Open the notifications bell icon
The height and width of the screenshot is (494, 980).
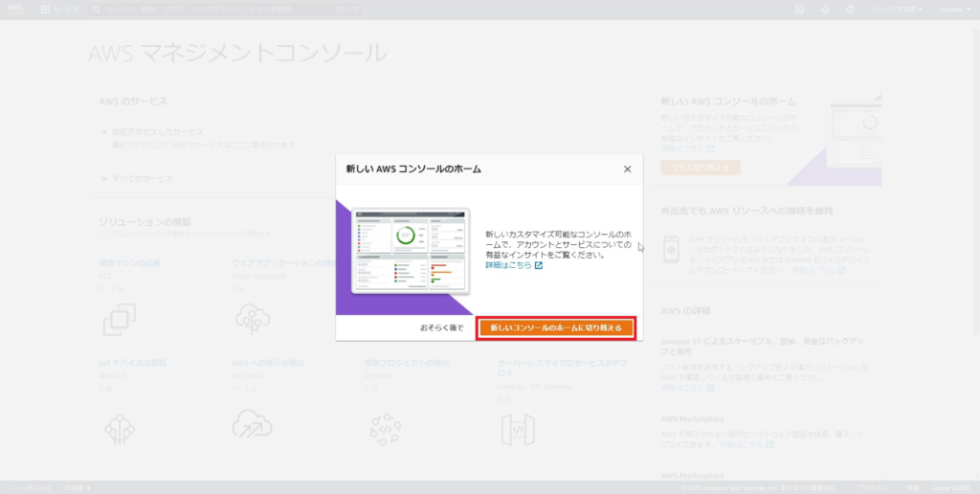(825, 9)
